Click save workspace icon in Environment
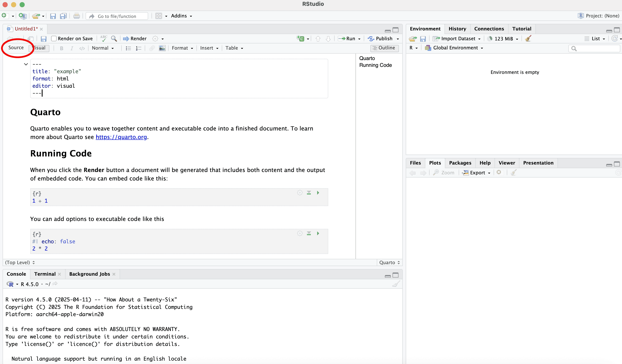Image resolution: width=622 pixels, height=364 pixels. tap(423, 39)
